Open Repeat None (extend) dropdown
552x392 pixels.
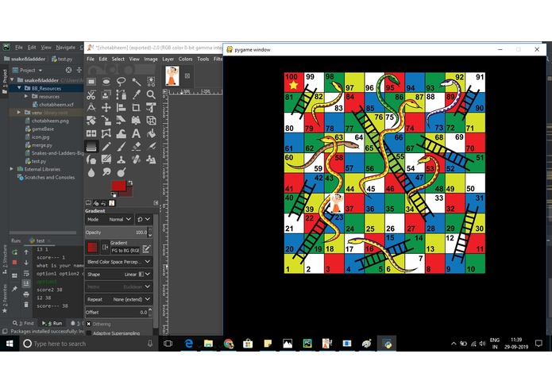(x=119, y=299)
